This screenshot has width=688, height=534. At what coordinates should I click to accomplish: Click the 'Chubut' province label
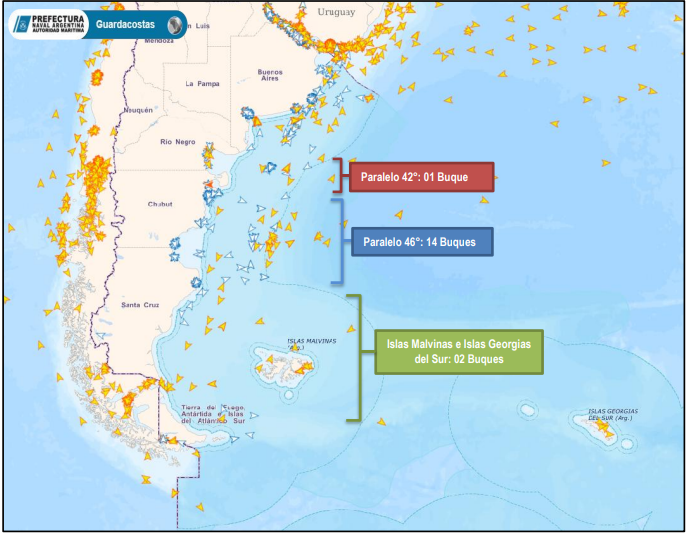tap(160, 204)
